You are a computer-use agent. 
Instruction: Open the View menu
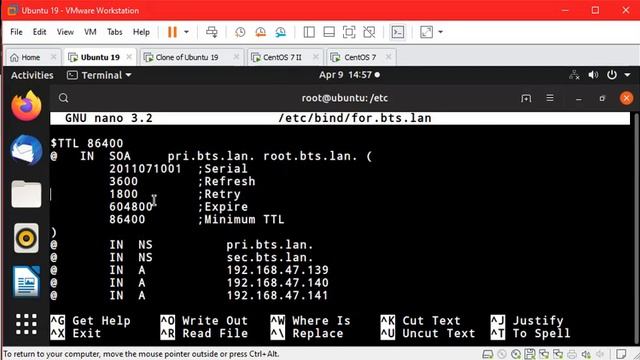(x=65, y=32)
